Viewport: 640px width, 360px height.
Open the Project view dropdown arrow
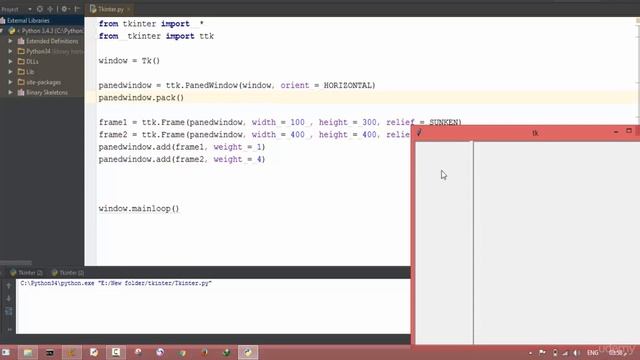point(30,9)
